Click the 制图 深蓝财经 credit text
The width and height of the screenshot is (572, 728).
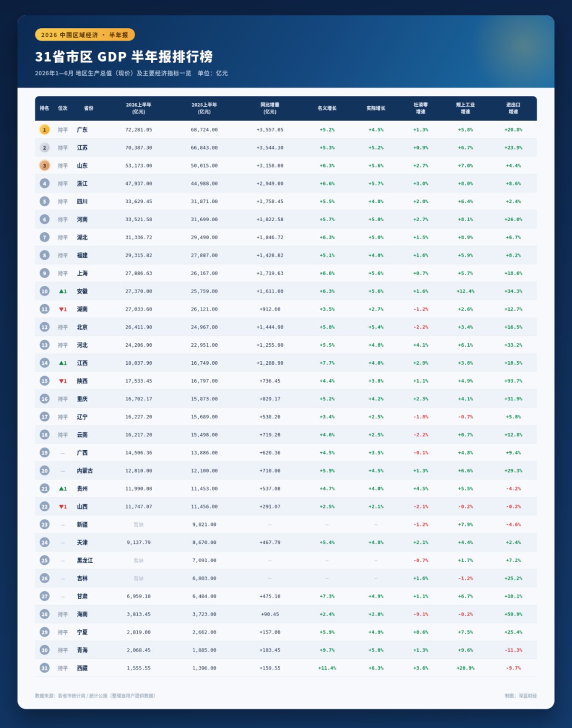point(521,696)
